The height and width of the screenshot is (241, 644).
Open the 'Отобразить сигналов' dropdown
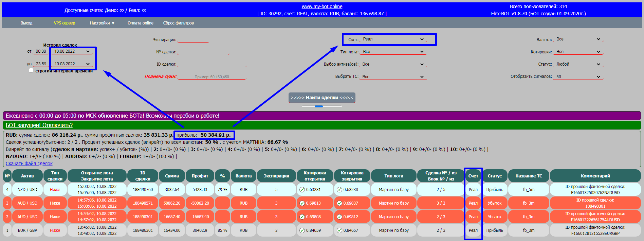coord(578,77)
